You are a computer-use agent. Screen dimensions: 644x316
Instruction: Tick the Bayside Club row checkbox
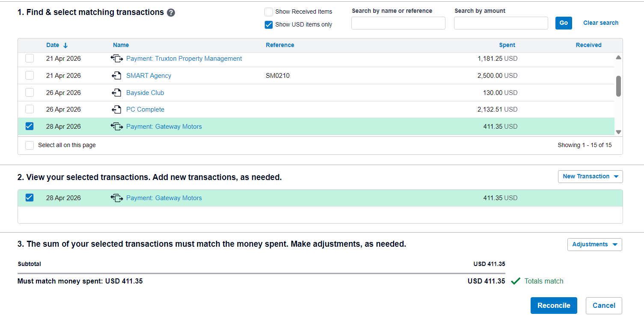30,92
